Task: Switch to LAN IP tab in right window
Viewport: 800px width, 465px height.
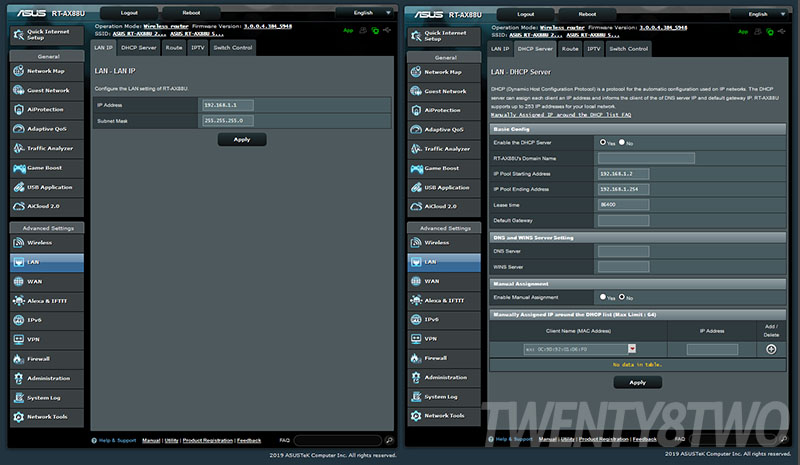Action: click(500, 49)
